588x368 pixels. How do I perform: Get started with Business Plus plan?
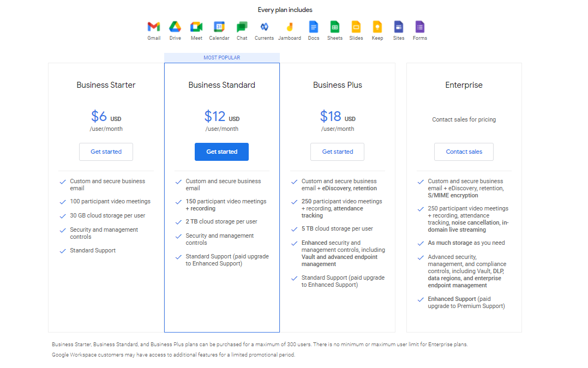coord(338,152)
